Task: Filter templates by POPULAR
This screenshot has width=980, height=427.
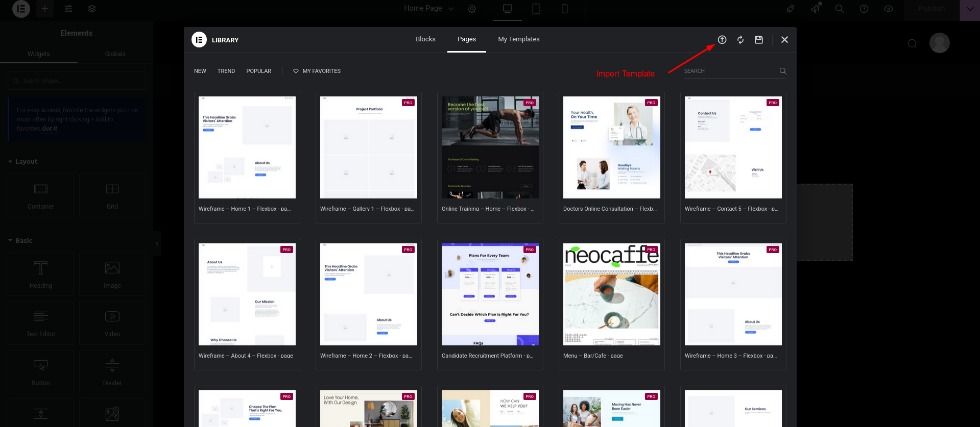Action: pos(259,71)
